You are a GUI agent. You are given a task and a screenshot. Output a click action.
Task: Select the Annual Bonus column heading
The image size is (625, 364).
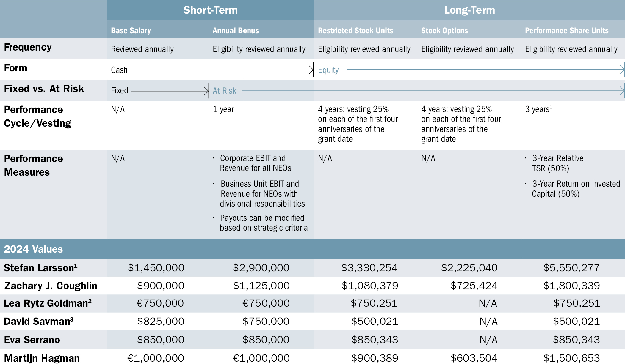click(x=235, y=31)
